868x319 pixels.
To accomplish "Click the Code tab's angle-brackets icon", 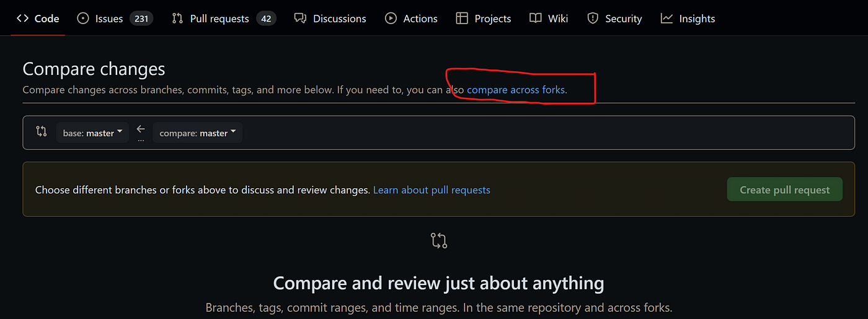I will 23,19.
